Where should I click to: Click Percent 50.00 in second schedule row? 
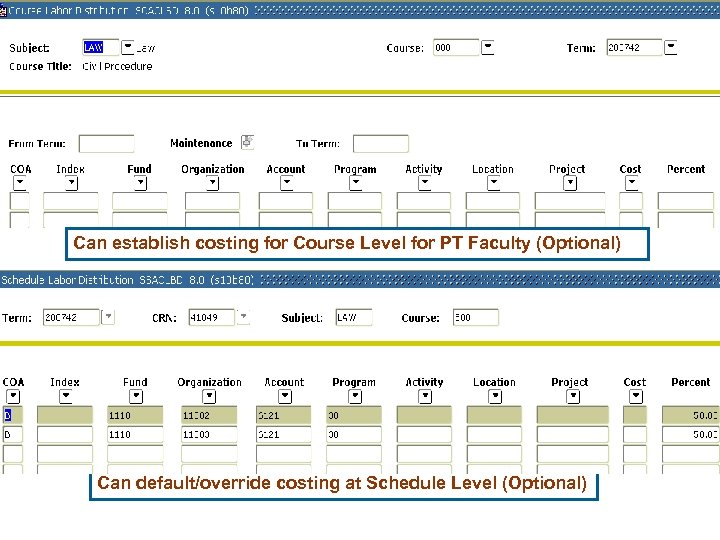[690, 434]
